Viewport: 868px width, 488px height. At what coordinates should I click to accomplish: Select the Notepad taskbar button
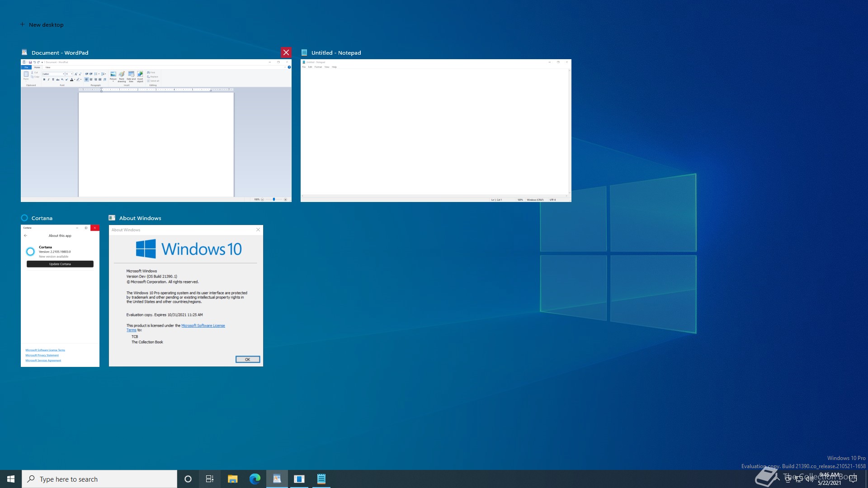click(321, 479)
